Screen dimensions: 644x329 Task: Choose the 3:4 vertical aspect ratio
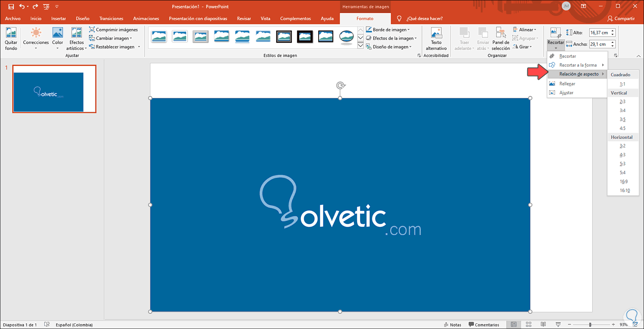pos(623,110)
